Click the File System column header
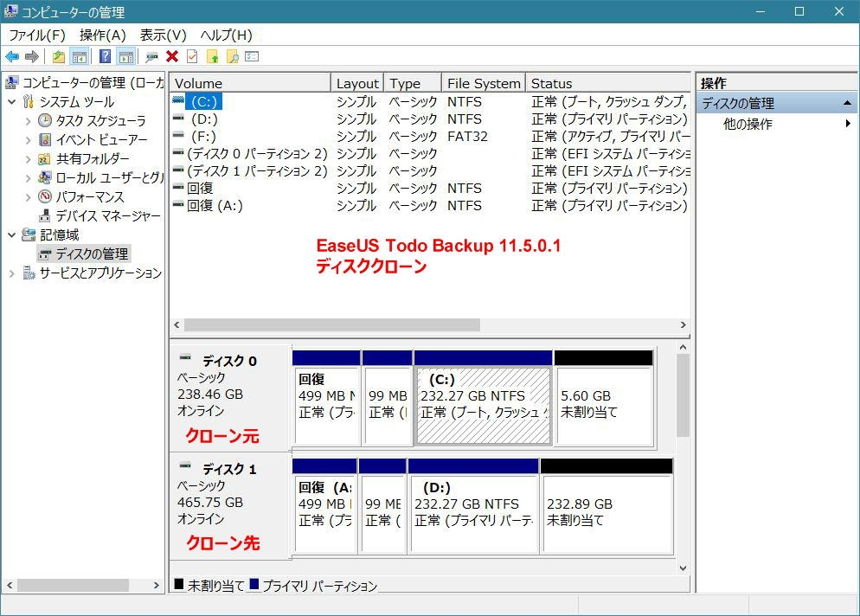This screenshot has height=616, width=860. click(x=483, y=83)
